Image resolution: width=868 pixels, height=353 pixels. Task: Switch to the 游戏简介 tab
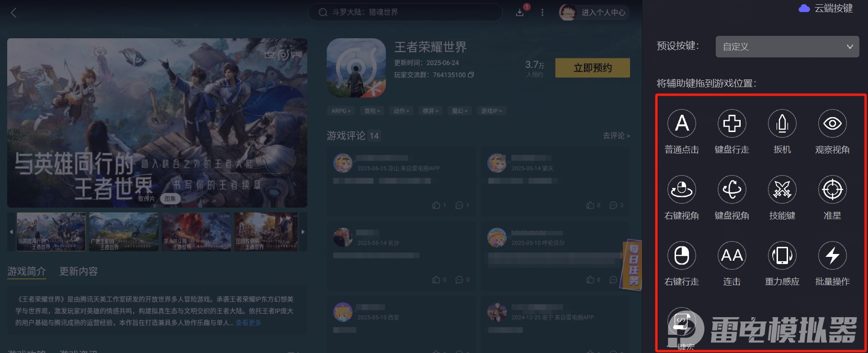tap(26, 271)
